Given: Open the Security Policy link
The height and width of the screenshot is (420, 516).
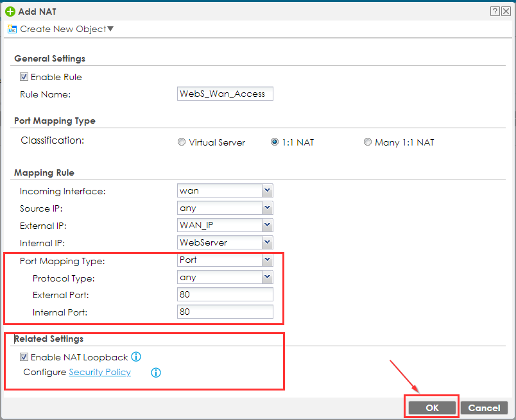Looking at the screenshot, I should [99, 373].
